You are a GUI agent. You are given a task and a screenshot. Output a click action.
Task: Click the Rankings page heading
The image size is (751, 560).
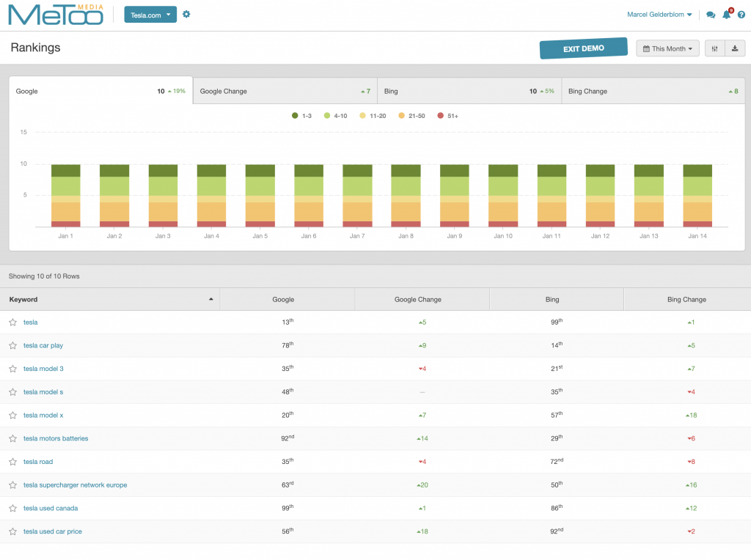click(x=35, y=48)
